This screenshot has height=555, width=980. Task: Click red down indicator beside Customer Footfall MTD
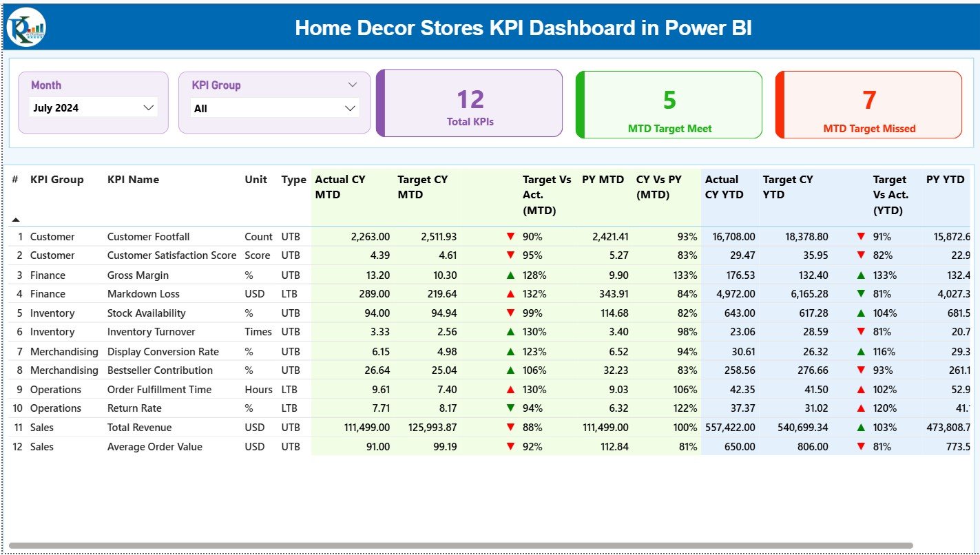pos(510,236)
